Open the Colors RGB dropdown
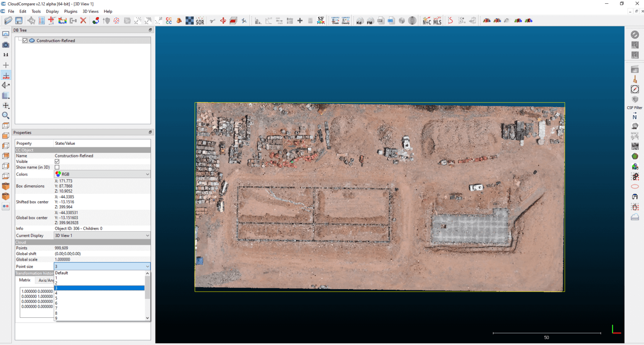This screenshot has height=345, width=644. pos(102,174)
